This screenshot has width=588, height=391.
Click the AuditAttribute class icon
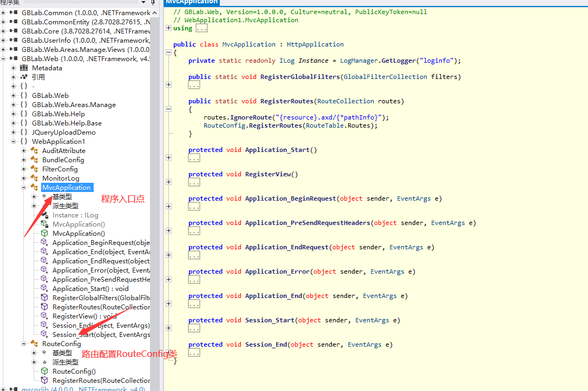click(x=34, y=151)
